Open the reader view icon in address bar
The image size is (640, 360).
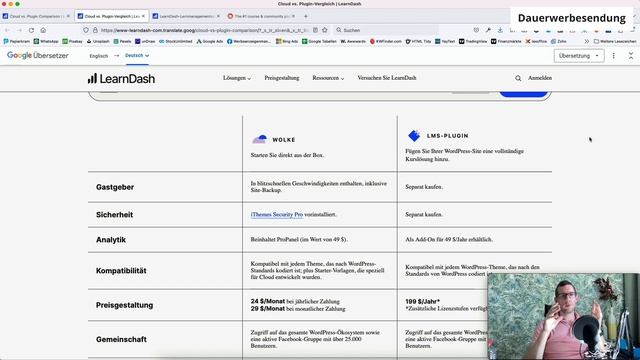pos(316,30)
